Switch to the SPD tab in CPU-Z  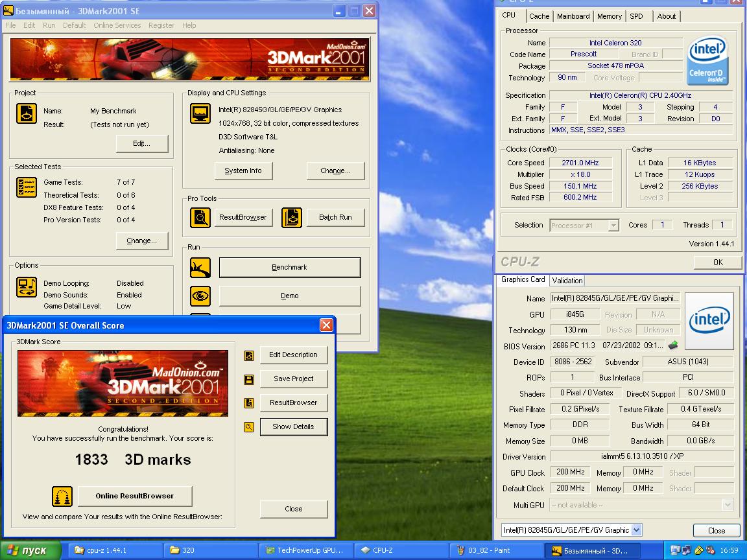click(x=637, y=16)
